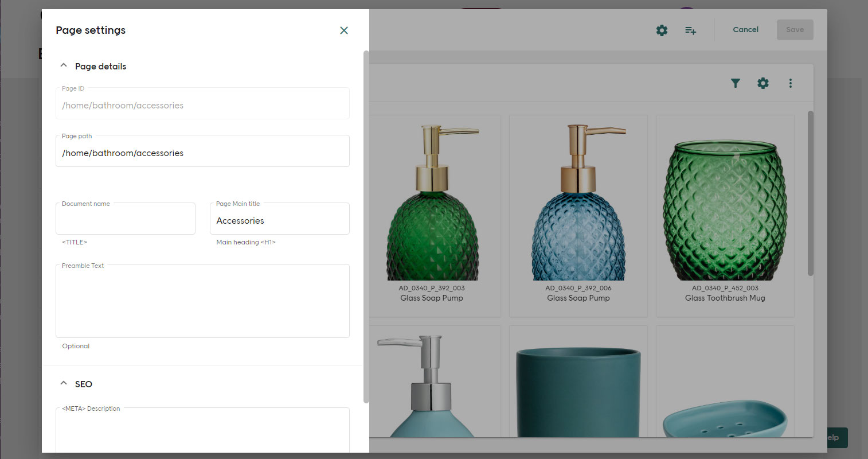Click the Page ID field
This screenshot has width=868, height=459.
coord(202,104)
